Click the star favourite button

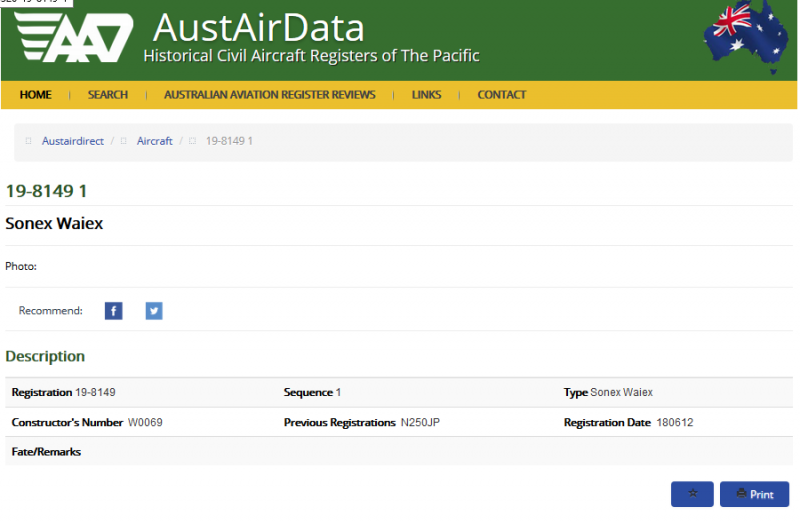pos(692,494)
